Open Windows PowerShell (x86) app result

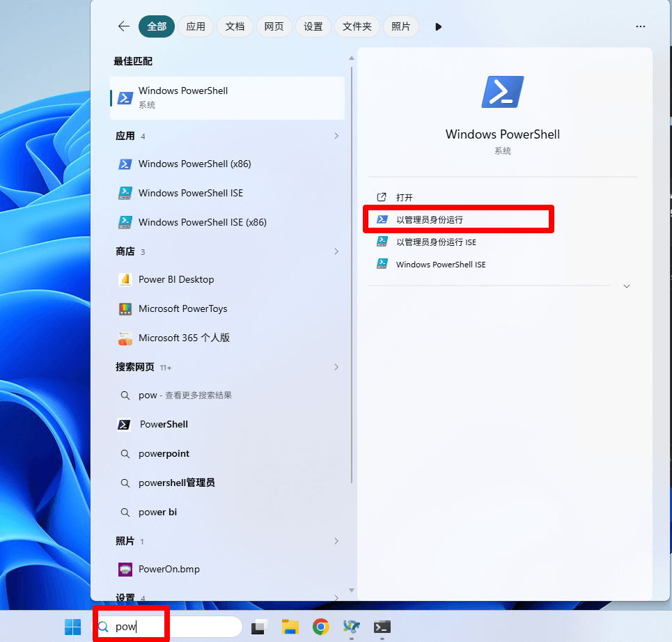click(194, 164)
